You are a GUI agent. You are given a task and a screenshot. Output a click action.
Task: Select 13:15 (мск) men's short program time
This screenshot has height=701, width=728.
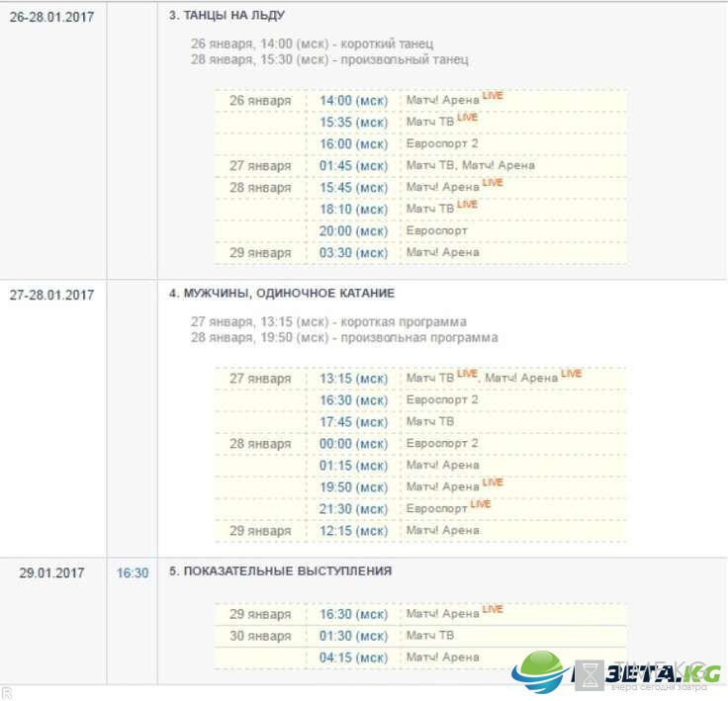[353, 379]
